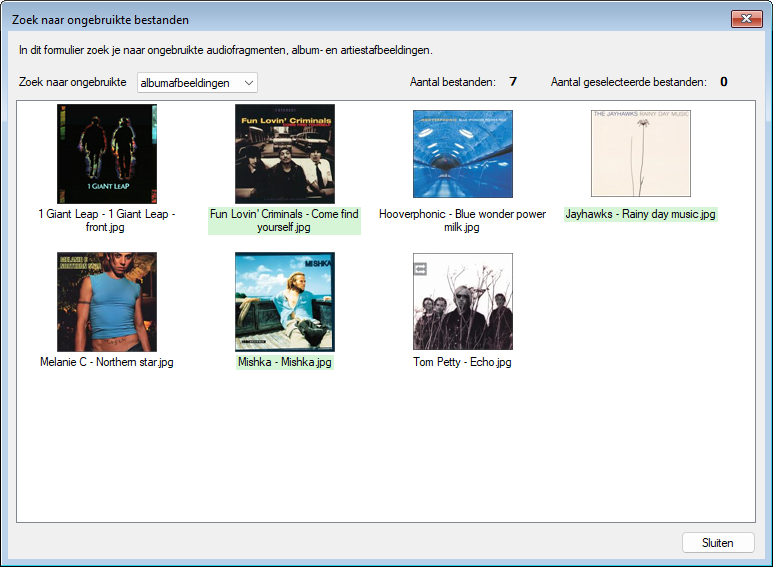Click filename 'Melanie C - Northern star.jpg'
This screenshot has width=773, height=567.
[106, 362]
